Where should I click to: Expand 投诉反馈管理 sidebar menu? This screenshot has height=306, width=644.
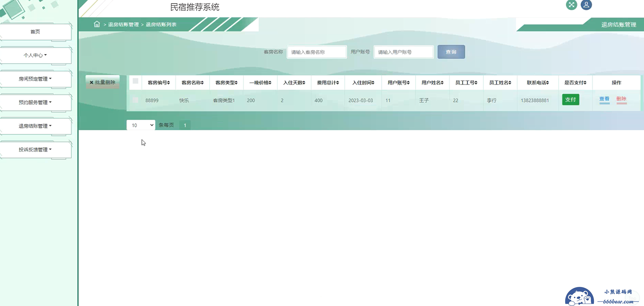(x=35, y=150)
